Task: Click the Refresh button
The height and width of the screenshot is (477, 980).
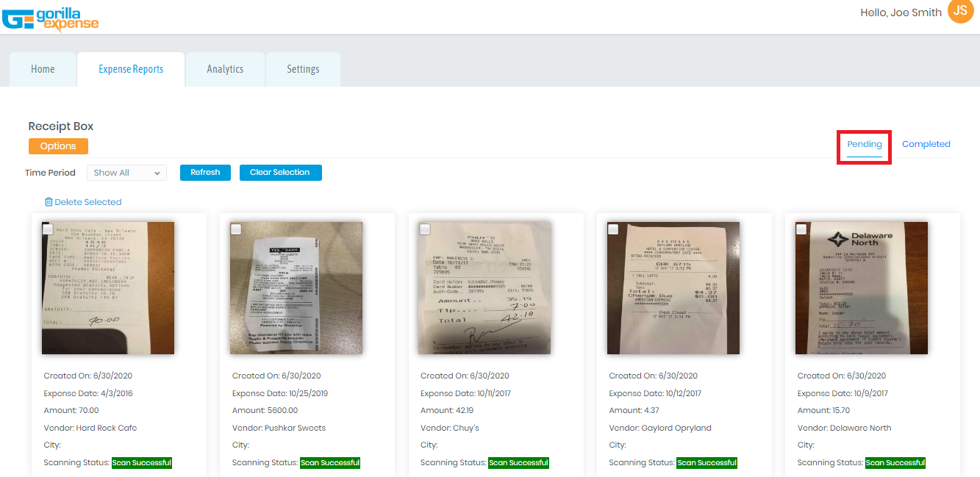Action: click(x=205, y=173)
